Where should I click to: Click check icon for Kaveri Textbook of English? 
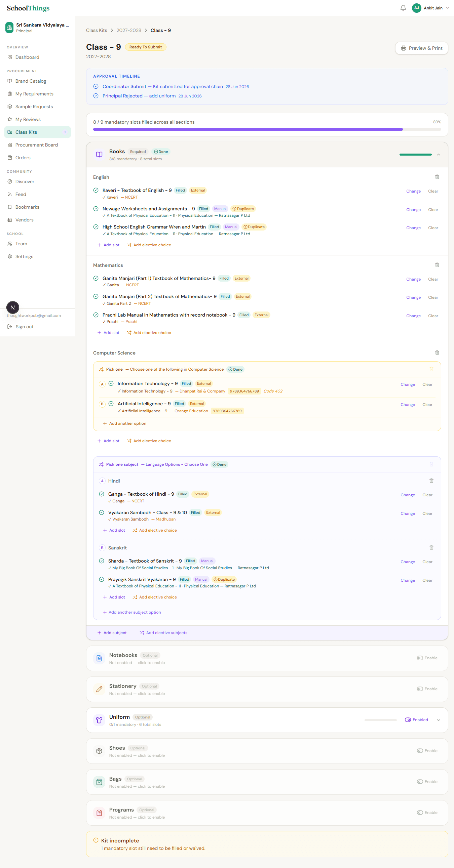click(96, 190)
